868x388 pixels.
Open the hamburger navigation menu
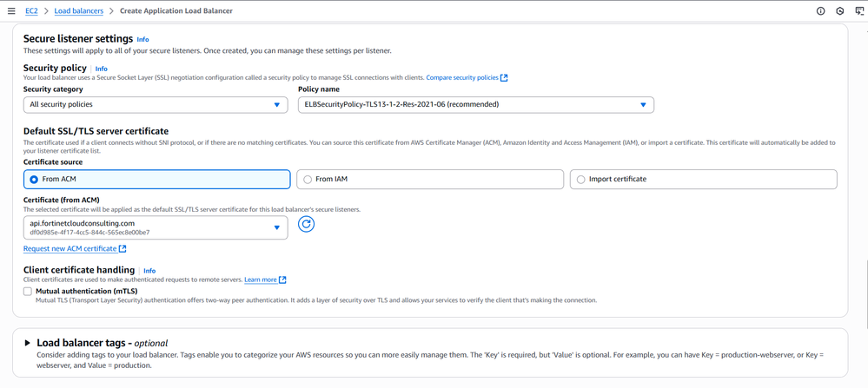tap(11, 11)
